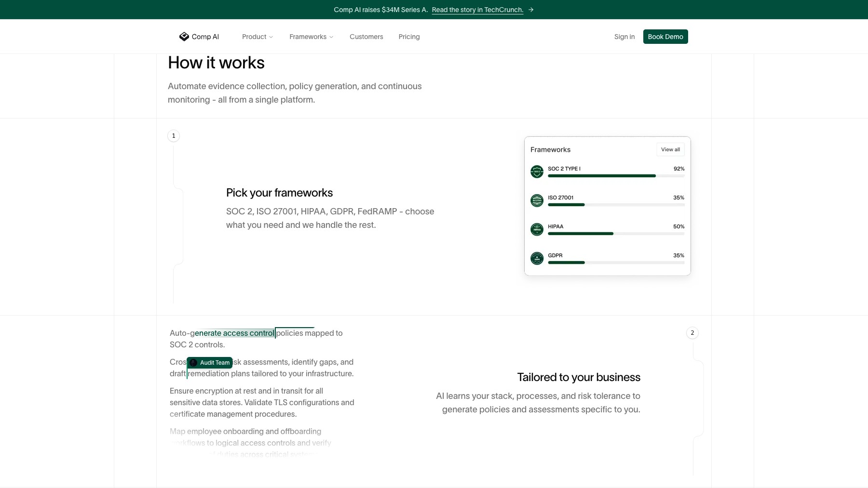This screenshot has height=488, width=868.
Task: Click the SOC 2 TYPE I progress bar
Action: click(616, 176)
